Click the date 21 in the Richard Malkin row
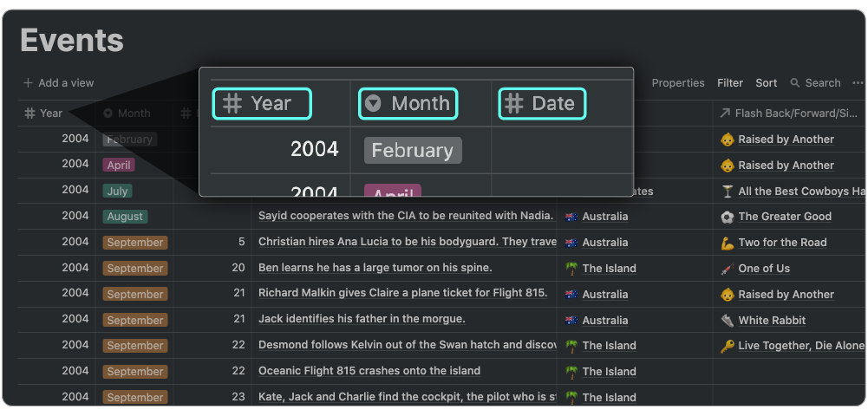868x416 pixels. pos(239,294)
